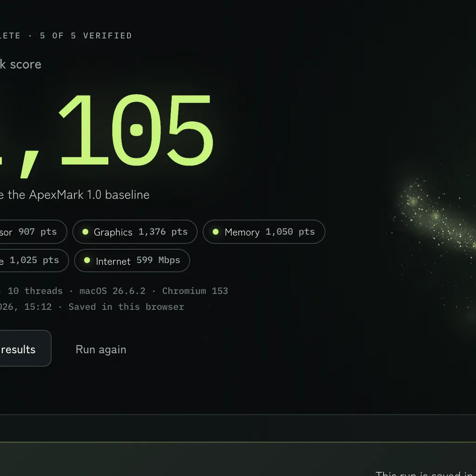Click the '10 threads' text
The width and height of the screenshot is (476, 476).
35,291
